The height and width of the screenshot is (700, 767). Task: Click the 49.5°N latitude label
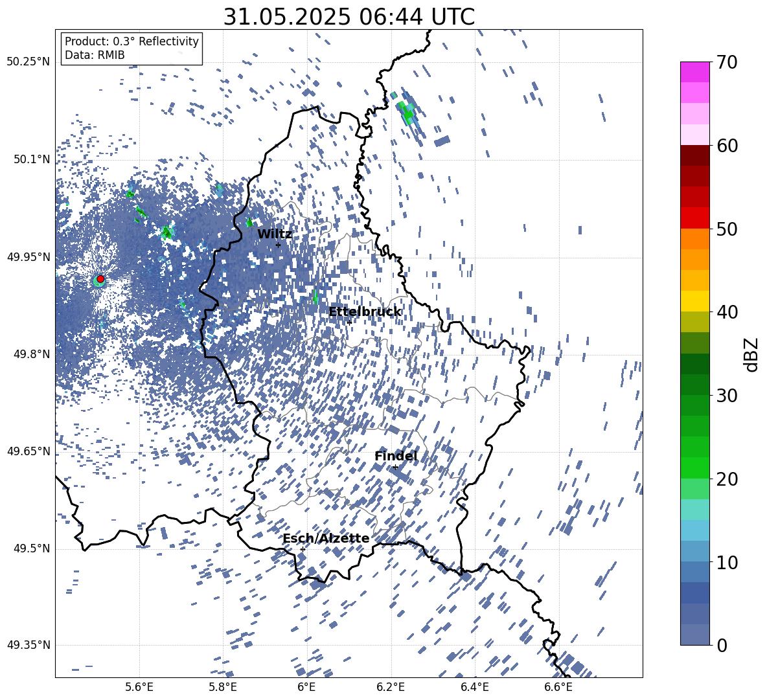pos(31,548)
